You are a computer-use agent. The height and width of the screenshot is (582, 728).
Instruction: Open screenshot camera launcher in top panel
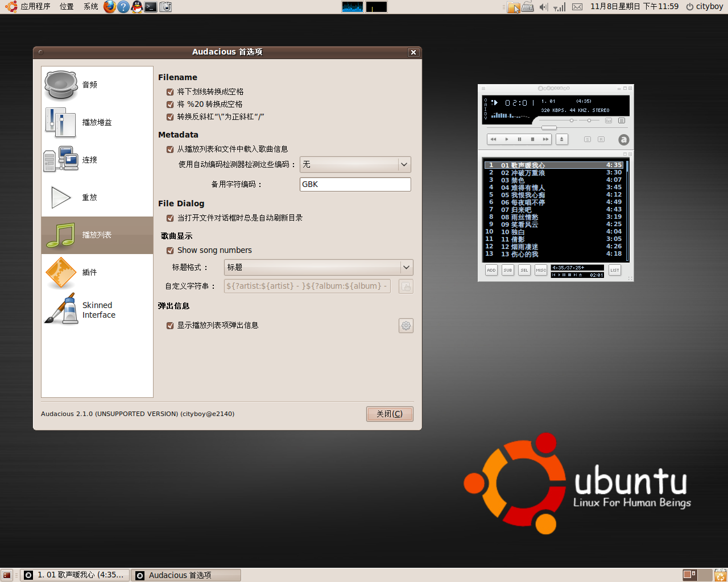pyautogui.click(x=166, y=7)
